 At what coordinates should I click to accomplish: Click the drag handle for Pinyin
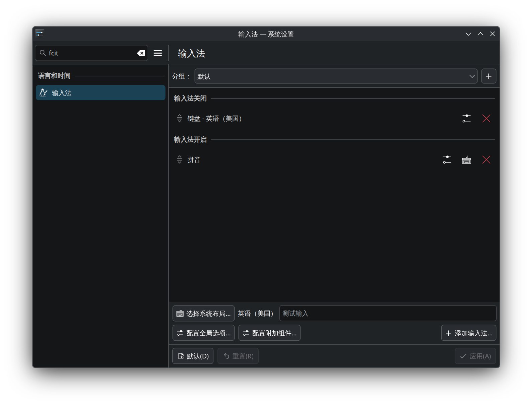(179, 160)
